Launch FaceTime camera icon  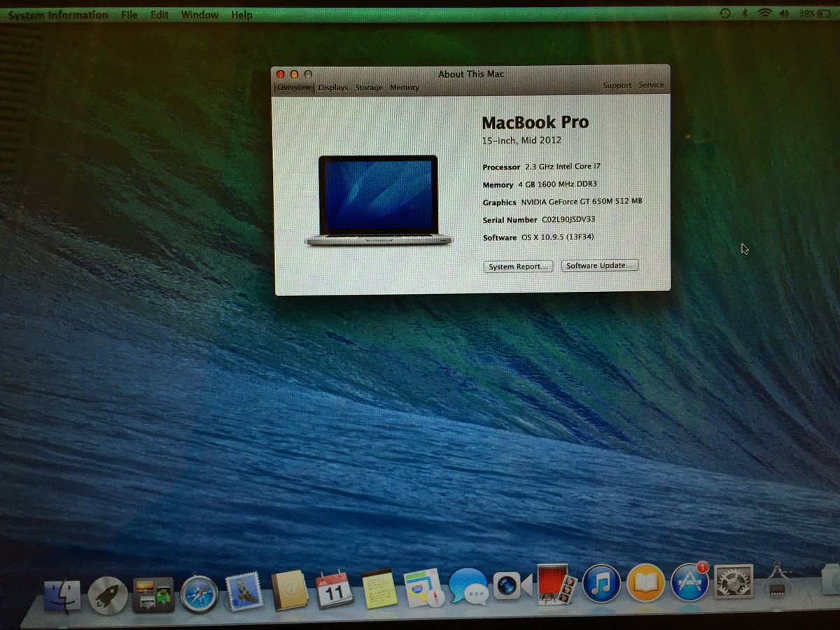512,585
